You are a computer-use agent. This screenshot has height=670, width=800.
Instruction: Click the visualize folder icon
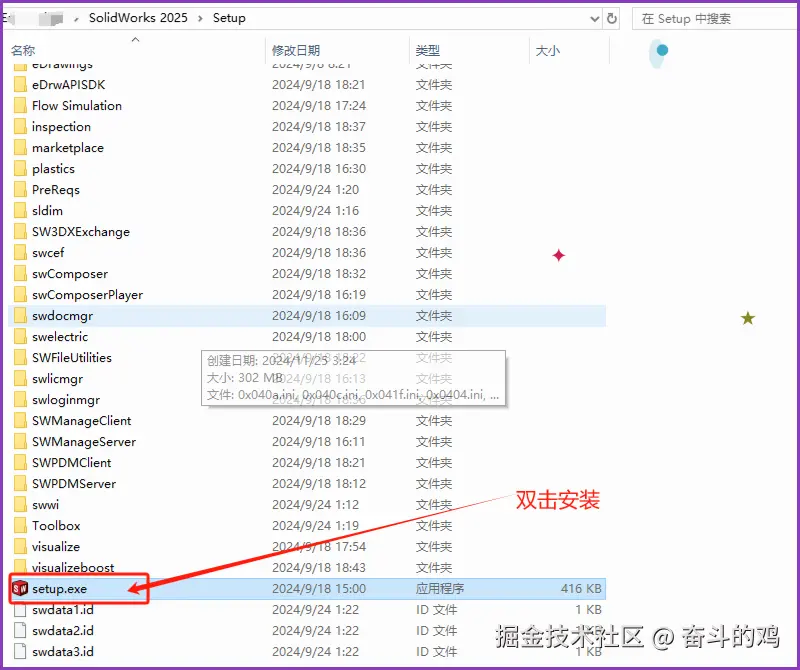point(20,547)
